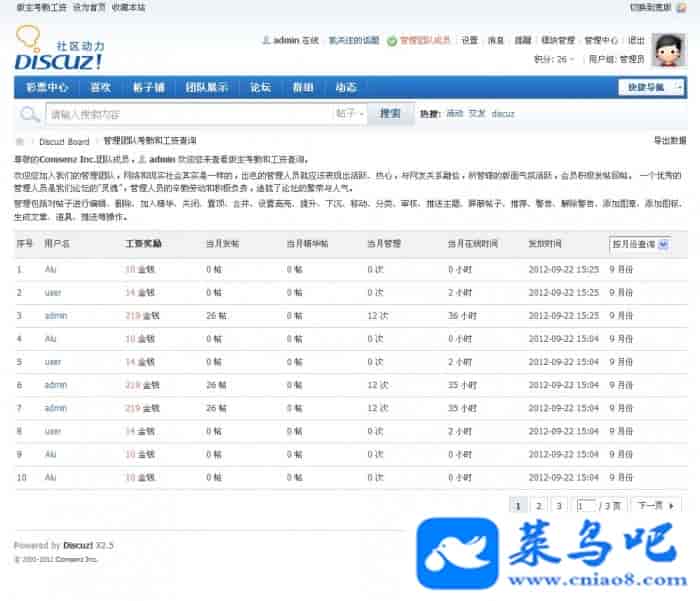This screenshot has height=601, width=700.
Task: Go to page 2 in pagination
Action: point(539,505)
